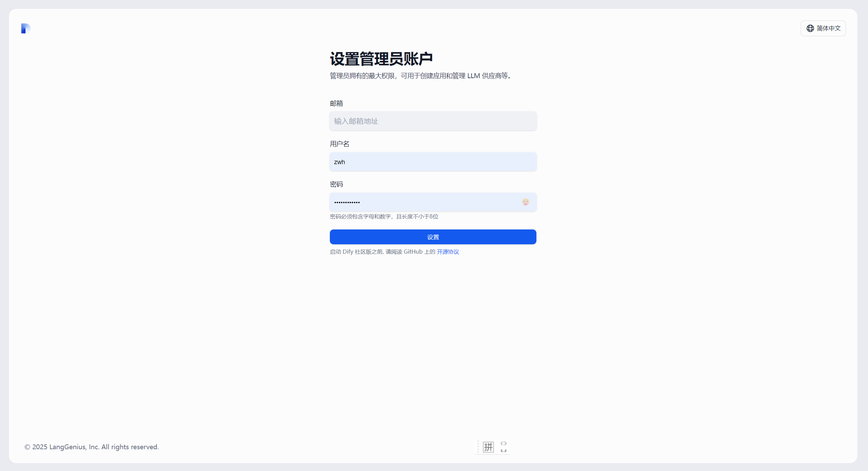Click the LangGenius copyright footer text
The width and height of the screenshot is (868, 471).
(92, 447)
